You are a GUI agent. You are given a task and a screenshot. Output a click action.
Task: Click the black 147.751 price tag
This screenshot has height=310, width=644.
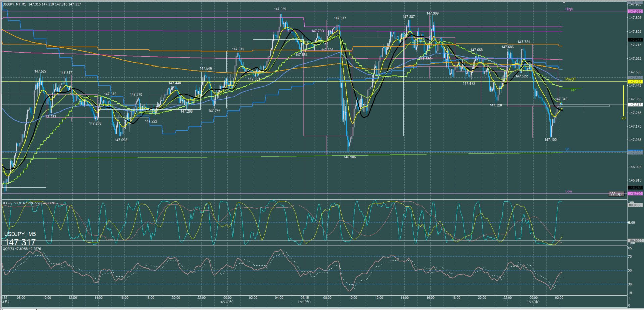tap(635, 40)
